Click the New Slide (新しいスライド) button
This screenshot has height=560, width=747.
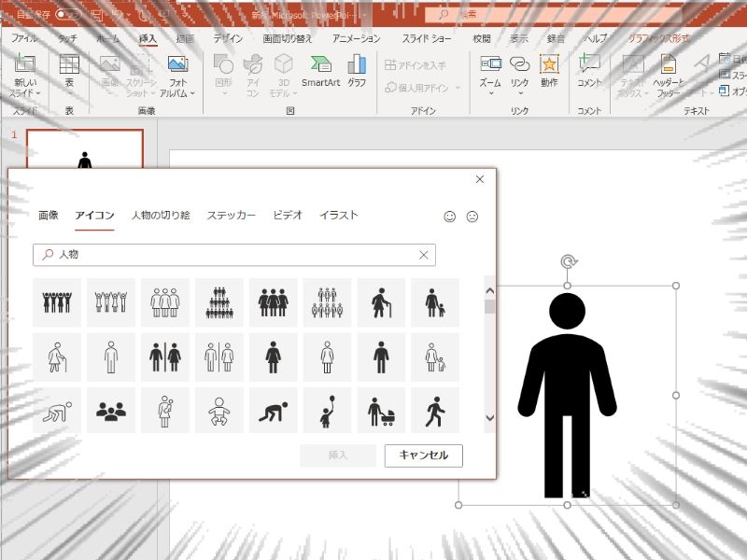point(25,75)
